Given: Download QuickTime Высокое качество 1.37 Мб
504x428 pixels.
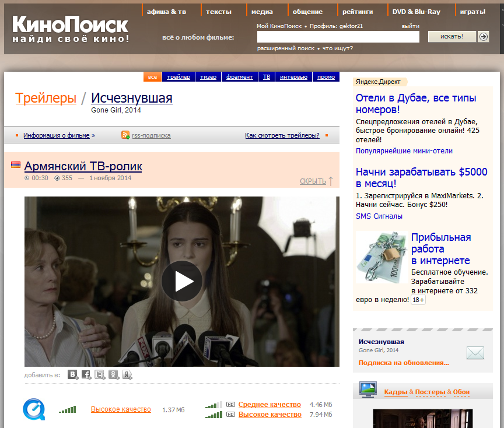Looking at the screenshot, I should pos(121,409).
